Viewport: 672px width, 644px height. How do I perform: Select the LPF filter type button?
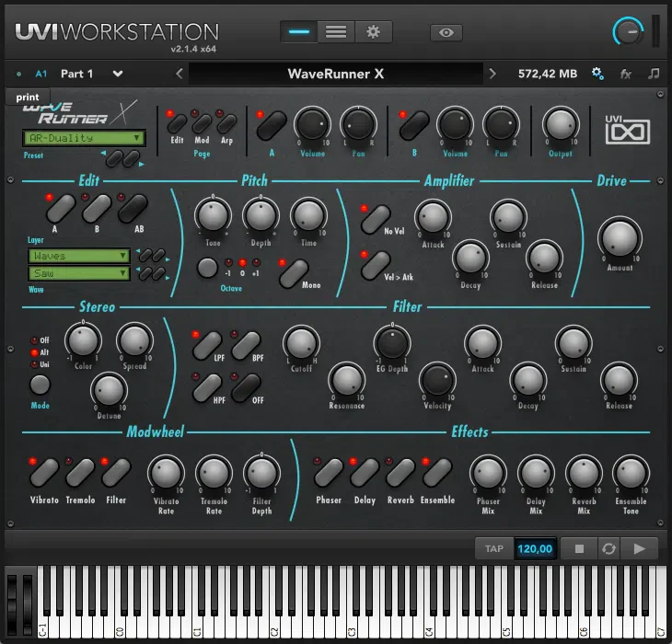point(207,346)
